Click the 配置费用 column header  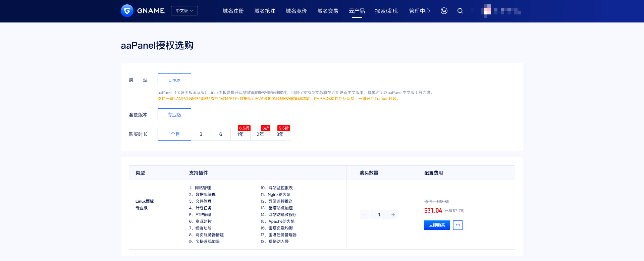tap(434, 173)
